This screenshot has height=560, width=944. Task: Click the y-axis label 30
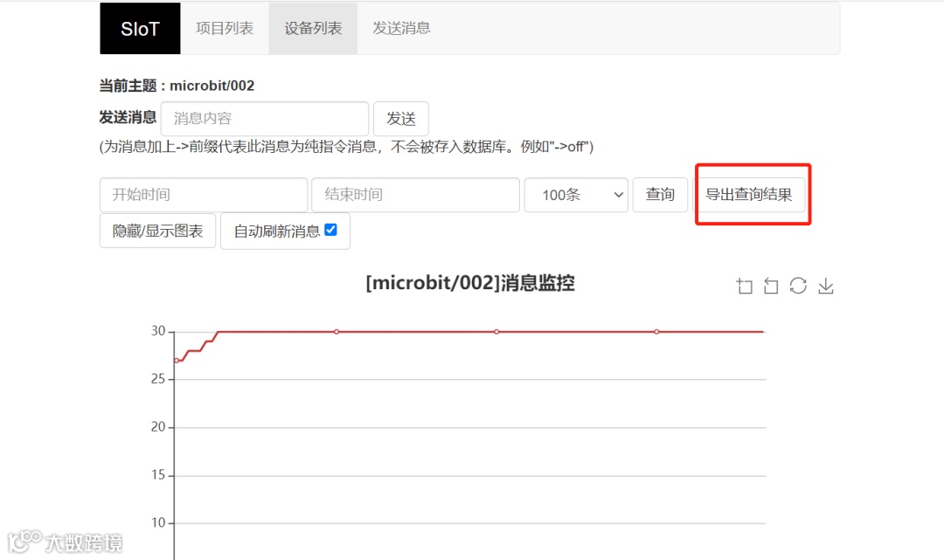point(157,331)
